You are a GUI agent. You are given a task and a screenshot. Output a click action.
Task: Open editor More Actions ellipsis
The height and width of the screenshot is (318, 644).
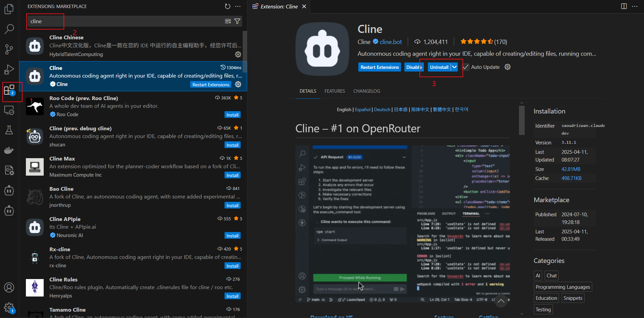click(635, 6)
